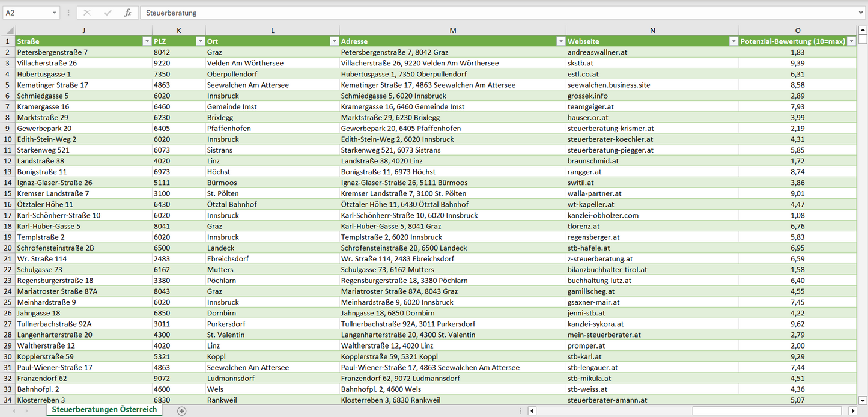The image size is (868, 417).
Task: Open the Straße column filter dropdown
Action: (x=147, y=41)
